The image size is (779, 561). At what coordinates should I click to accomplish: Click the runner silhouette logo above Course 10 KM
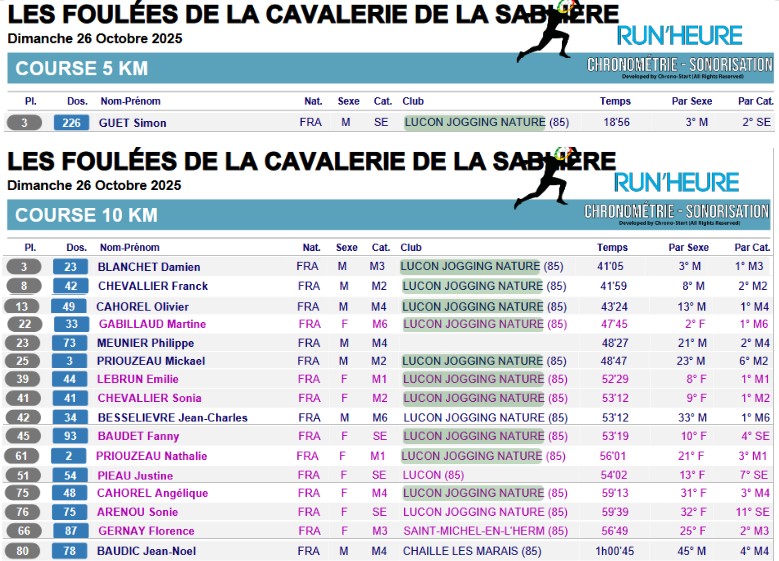[x=545, y=177]
